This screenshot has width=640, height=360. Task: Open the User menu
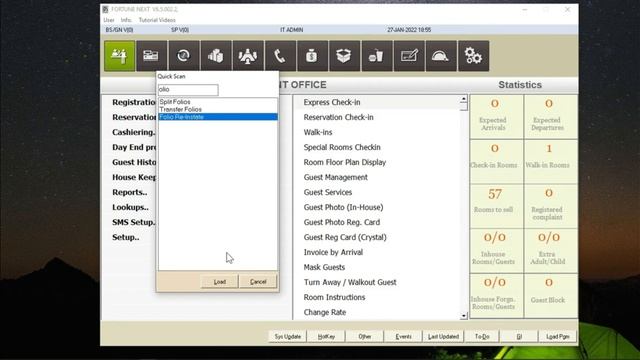pyautogui.click(x=109, y=20)
